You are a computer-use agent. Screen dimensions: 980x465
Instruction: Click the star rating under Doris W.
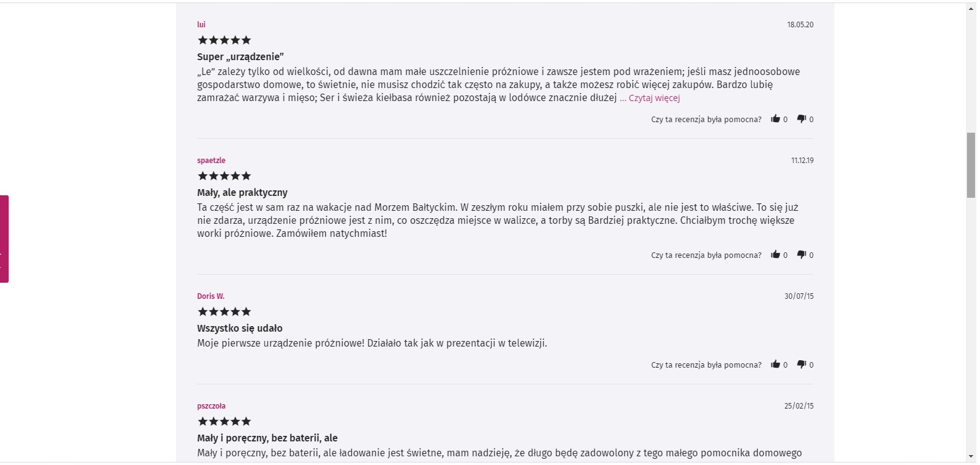224,312
